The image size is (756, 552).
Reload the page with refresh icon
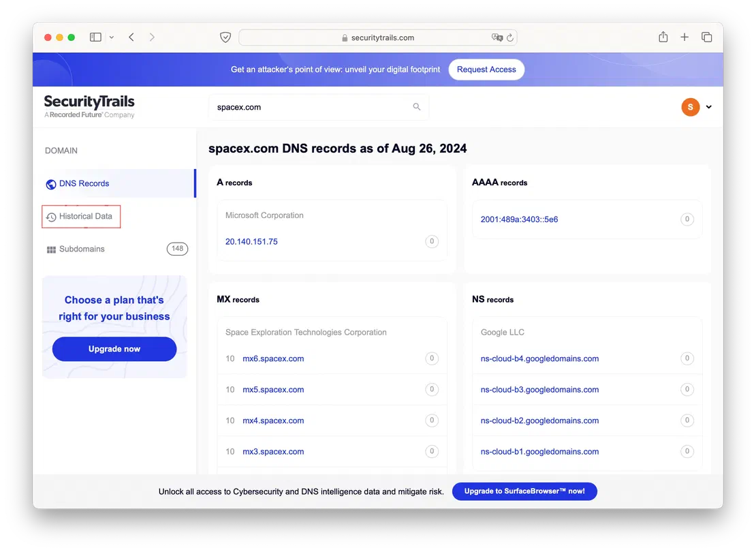(x=510, y=37)
